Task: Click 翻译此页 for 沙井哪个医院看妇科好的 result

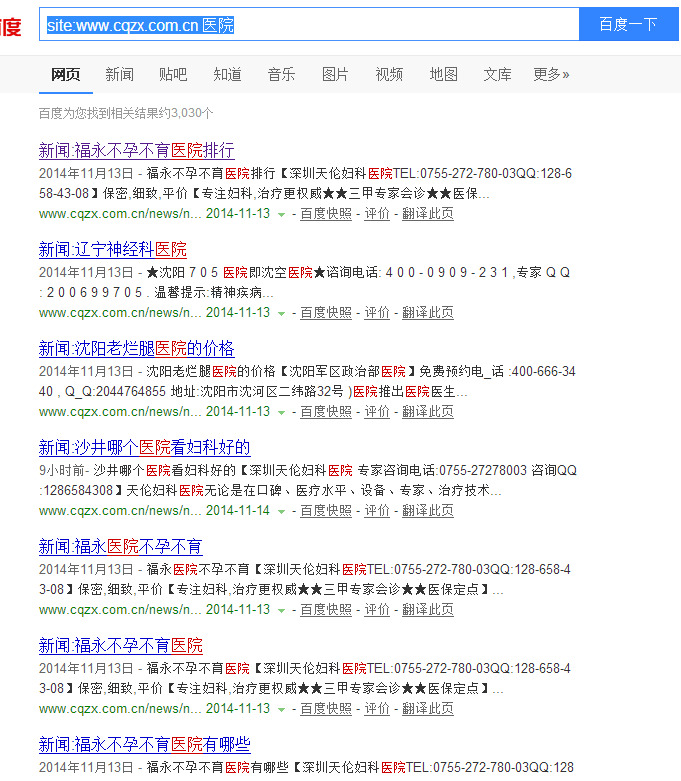Action: click(428, 511)
